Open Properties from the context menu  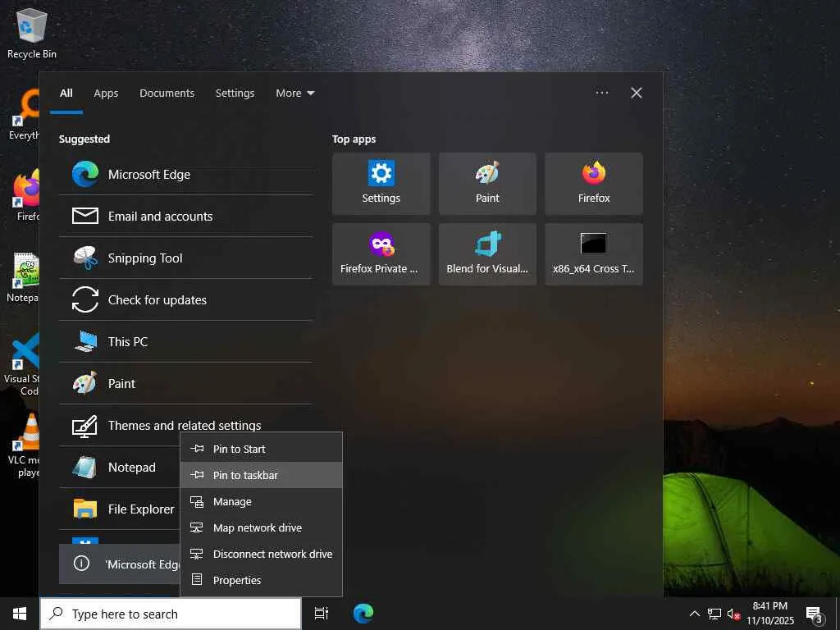point(261,580)
